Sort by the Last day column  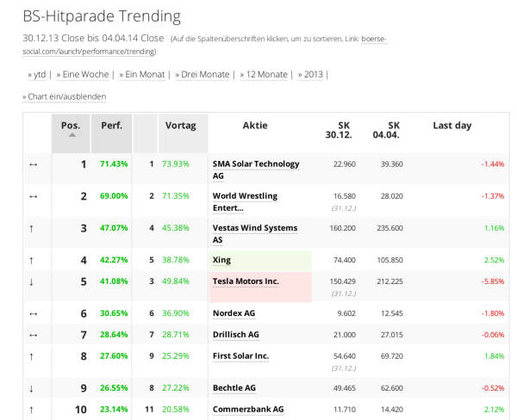click(452, 126)
